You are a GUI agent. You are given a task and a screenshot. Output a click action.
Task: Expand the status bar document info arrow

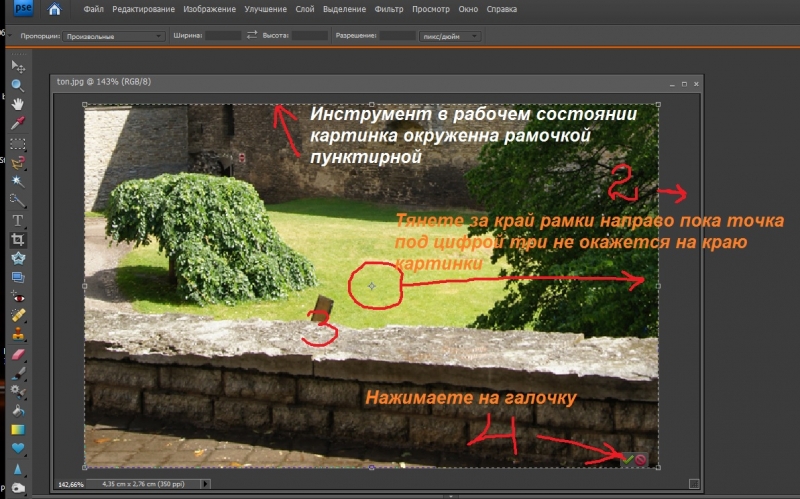[x=206, y=484]
